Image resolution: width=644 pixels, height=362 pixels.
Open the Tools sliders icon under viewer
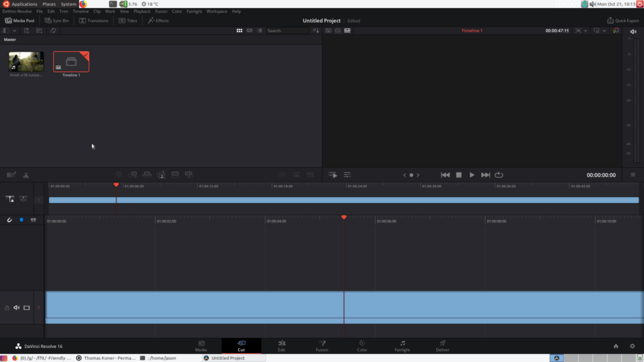[347, 175]
